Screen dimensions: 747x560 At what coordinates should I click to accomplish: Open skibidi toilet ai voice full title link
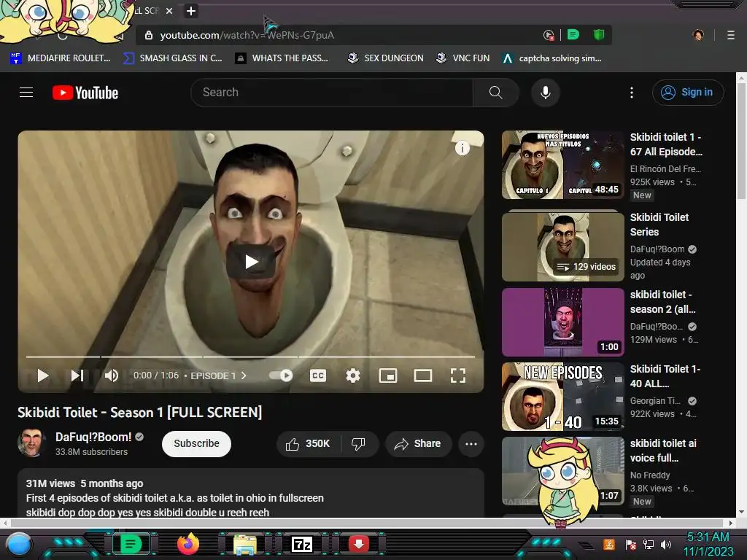(662, 451)
